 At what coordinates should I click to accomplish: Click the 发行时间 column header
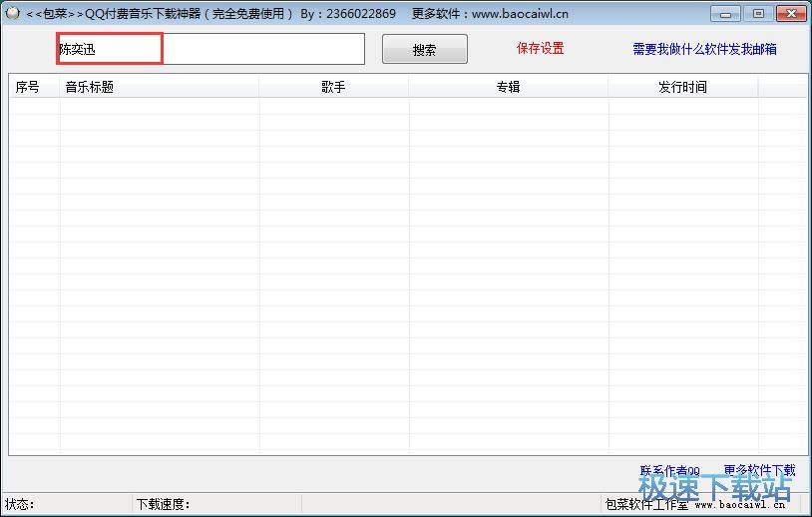[x=683, y=87]
